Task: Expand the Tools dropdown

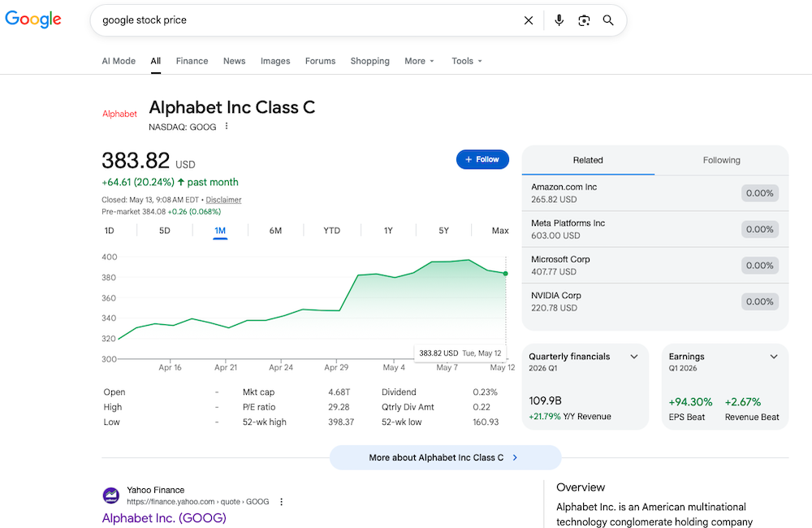Action: 467,61
